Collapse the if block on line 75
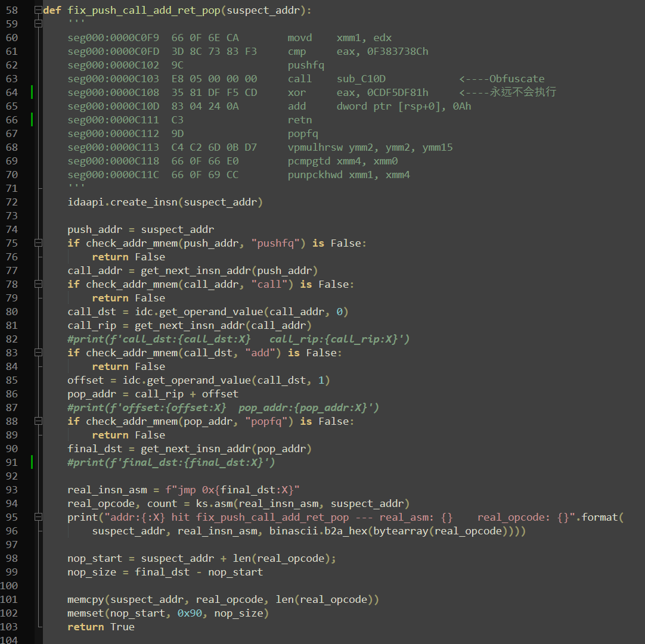 point(38,243)
